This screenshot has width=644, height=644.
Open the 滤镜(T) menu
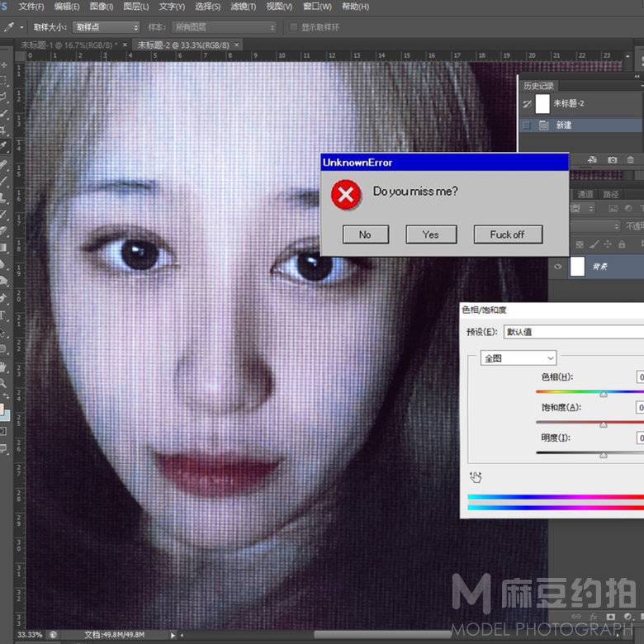[243, 7]
